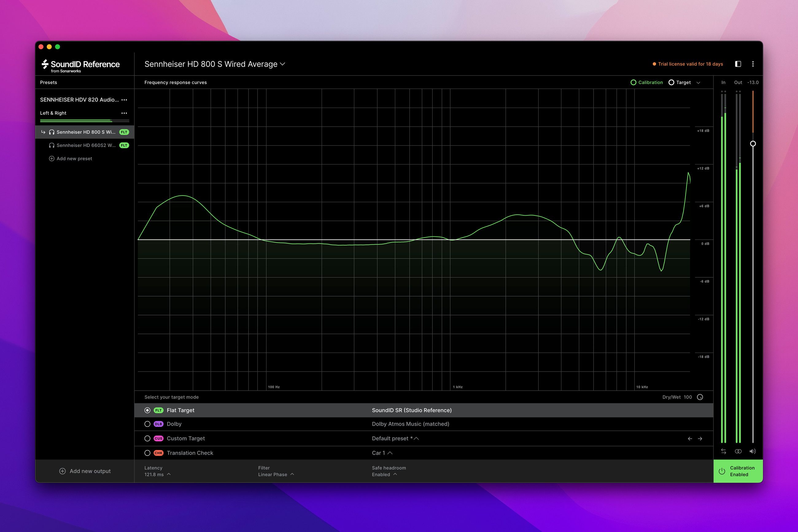Select the Translation Check radio button
Viewport: 798px width, 532px height.
click(147, 453)
